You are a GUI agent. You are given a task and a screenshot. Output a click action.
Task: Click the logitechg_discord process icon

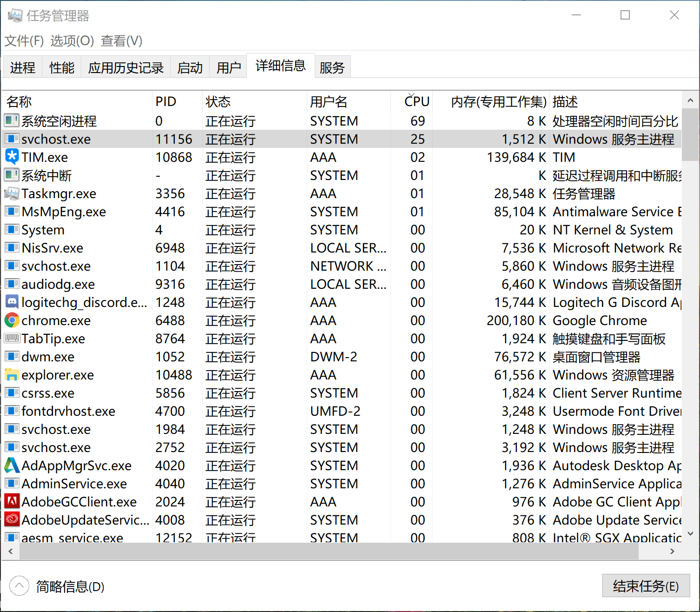pos(12,302)
